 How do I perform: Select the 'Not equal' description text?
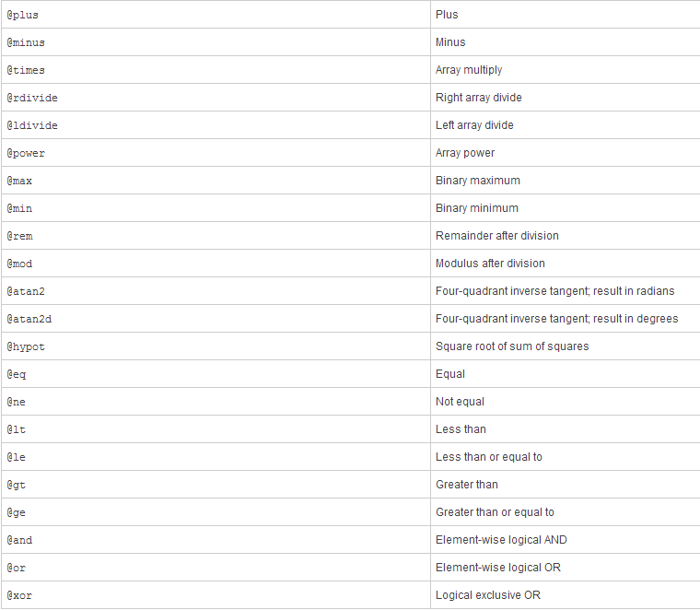pyautogui.click(x=460, y=402)
